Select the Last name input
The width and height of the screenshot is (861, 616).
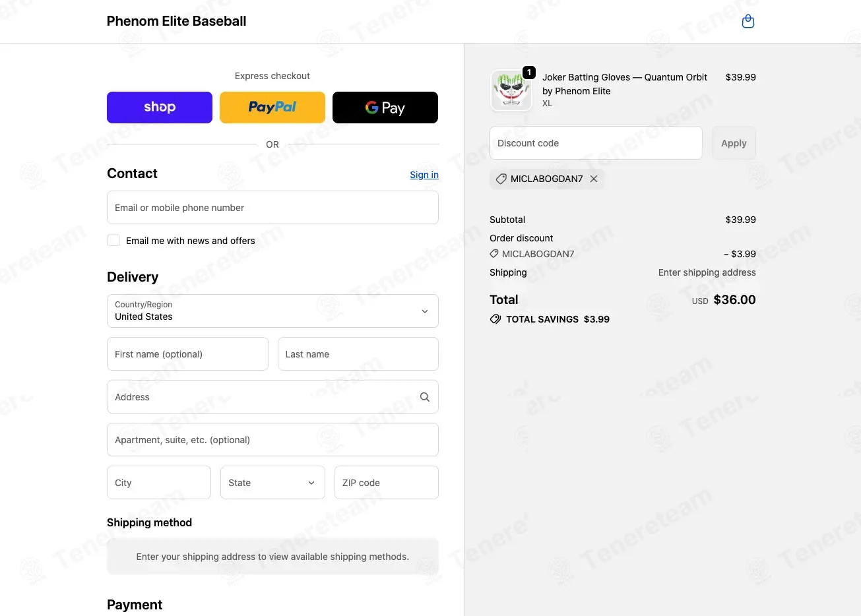pos(358,354)
